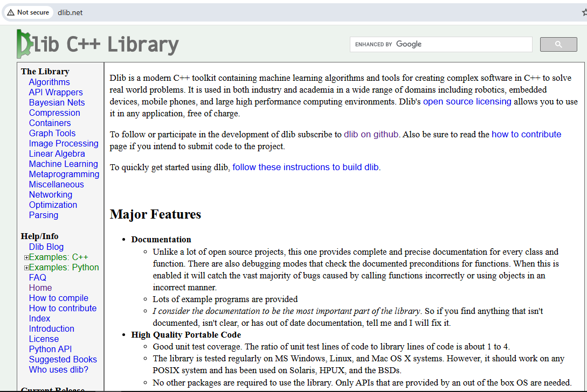Open the FAQ page
This screenshot has height=392, width=587.
37,277
